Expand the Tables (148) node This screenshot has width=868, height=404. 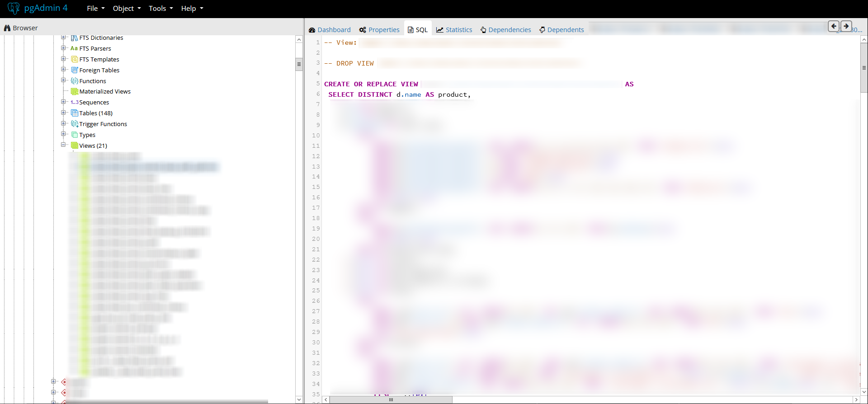pyautogui.click(x=63, y=113)
